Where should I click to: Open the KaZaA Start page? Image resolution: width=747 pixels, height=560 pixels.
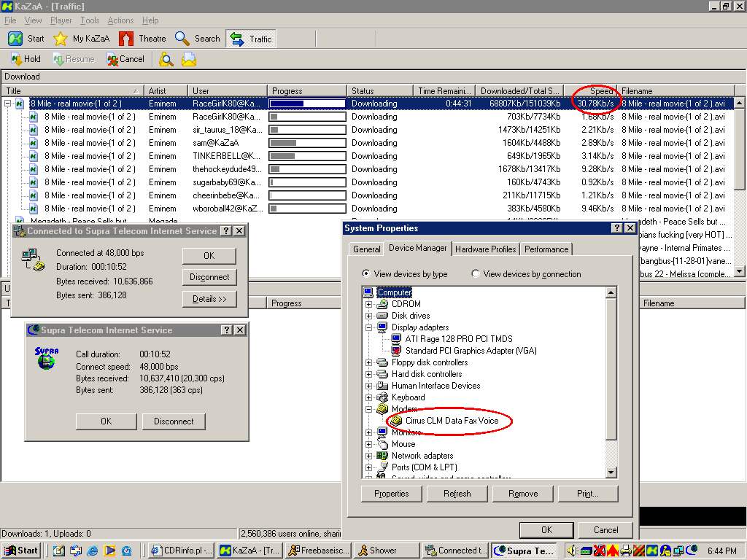click(x=26, y=39)
